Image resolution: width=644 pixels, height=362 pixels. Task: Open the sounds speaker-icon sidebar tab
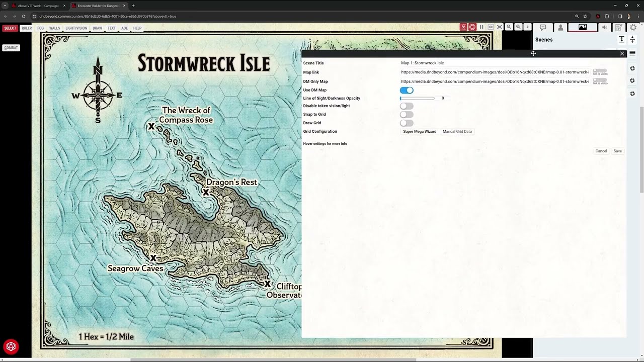pyautogui.click(x=605, y=28)
